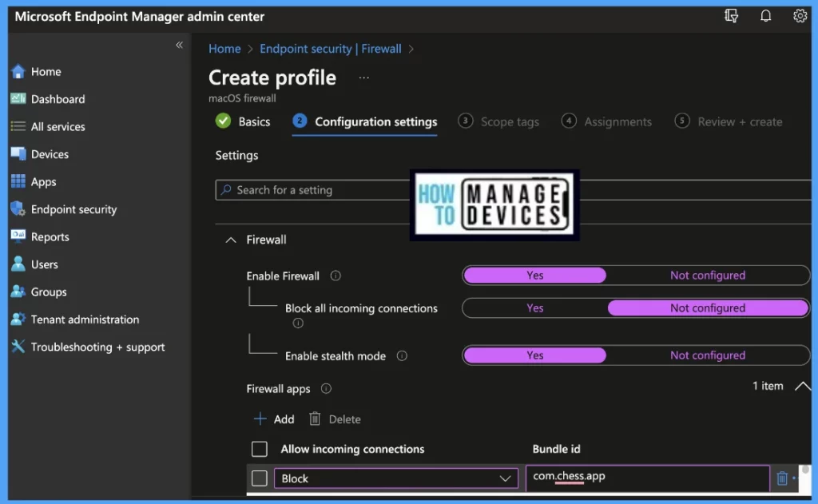Collapse the Firewall settings section
Viewport: 818px width, 504px height.
click(231, 240)
